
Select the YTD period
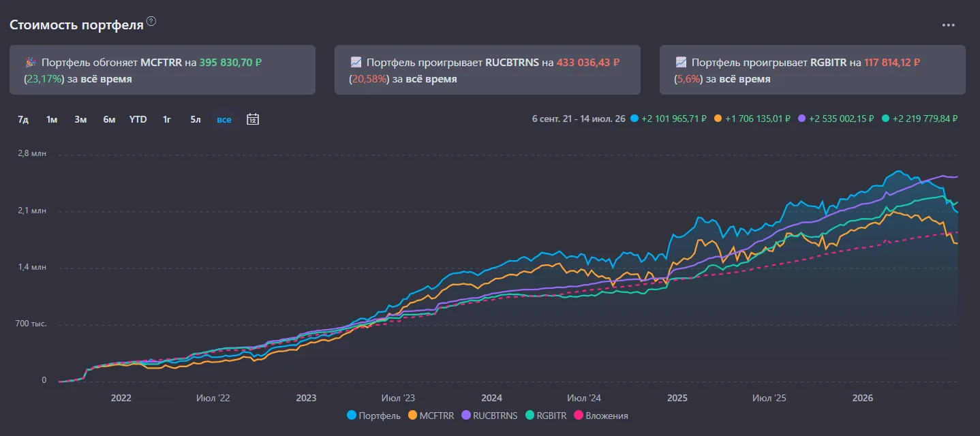click(138, 119)
